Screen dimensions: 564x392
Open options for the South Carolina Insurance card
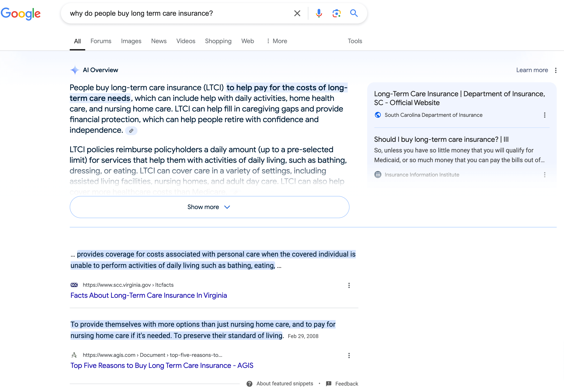tap(545, 115)
